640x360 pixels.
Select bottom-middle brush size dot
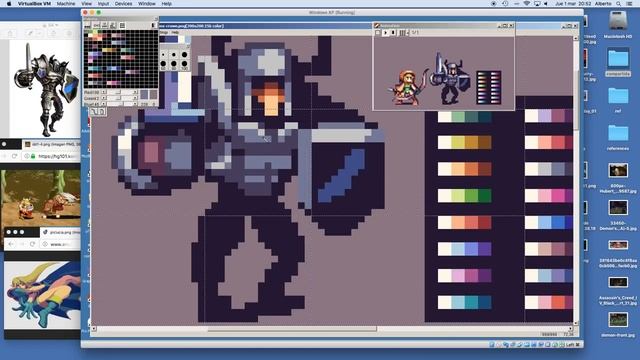(174, 64)
